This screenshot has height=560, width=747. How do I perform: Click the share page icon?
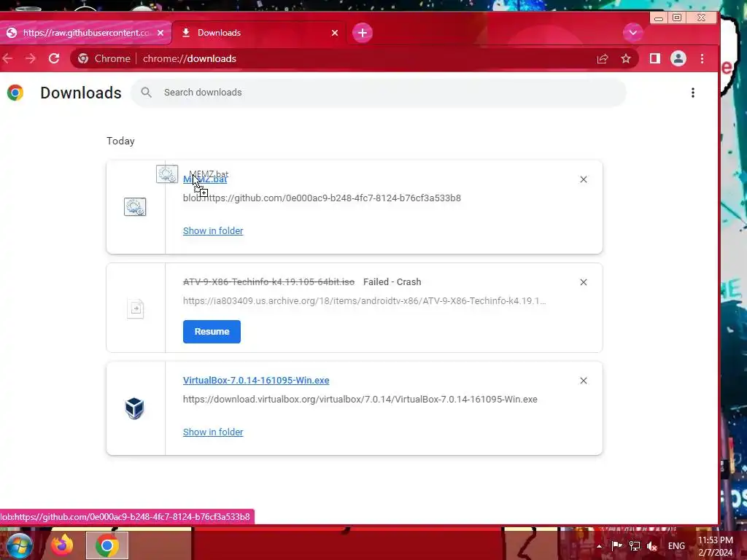(x=602, y=58)
